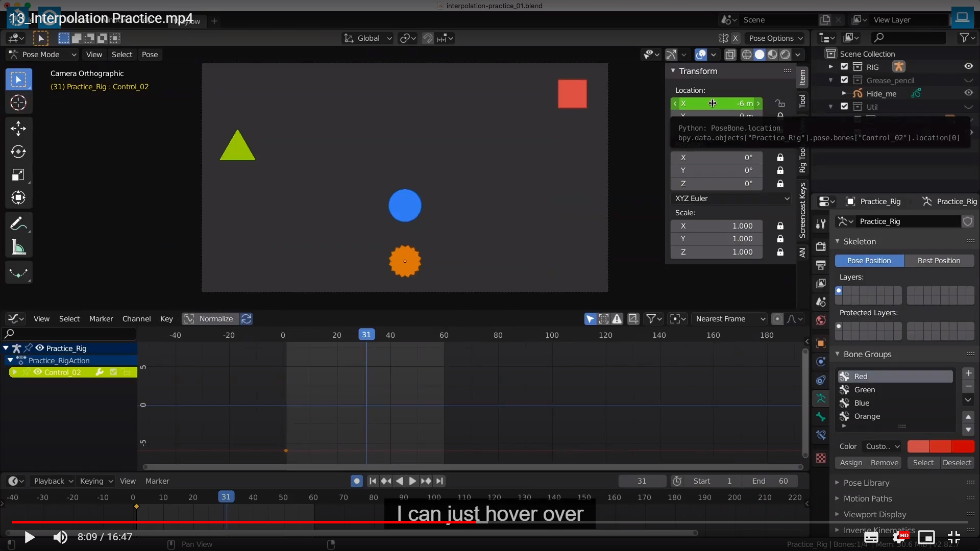Select the Cursor tool in toolbar
980x551 pixels.
(x=18, y=103)
